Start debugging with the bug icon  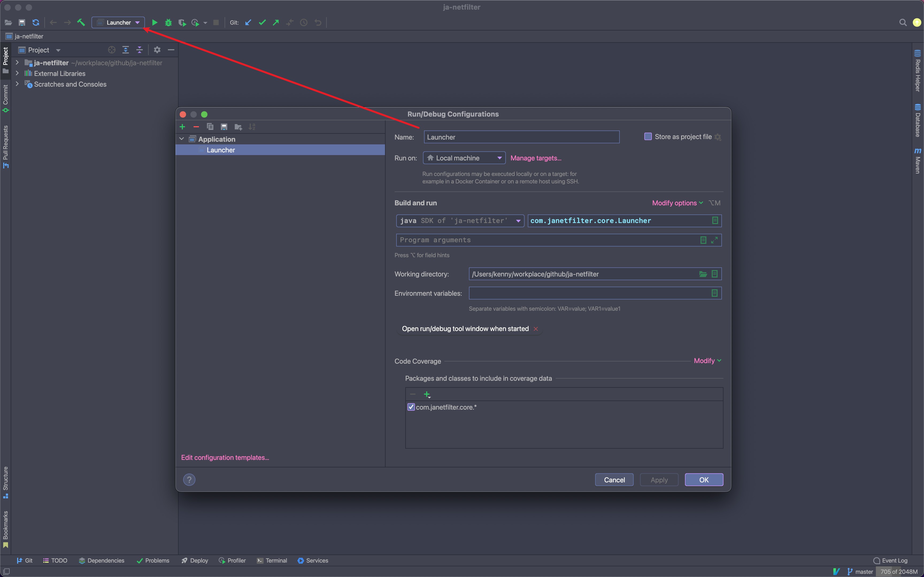(168, 22)
